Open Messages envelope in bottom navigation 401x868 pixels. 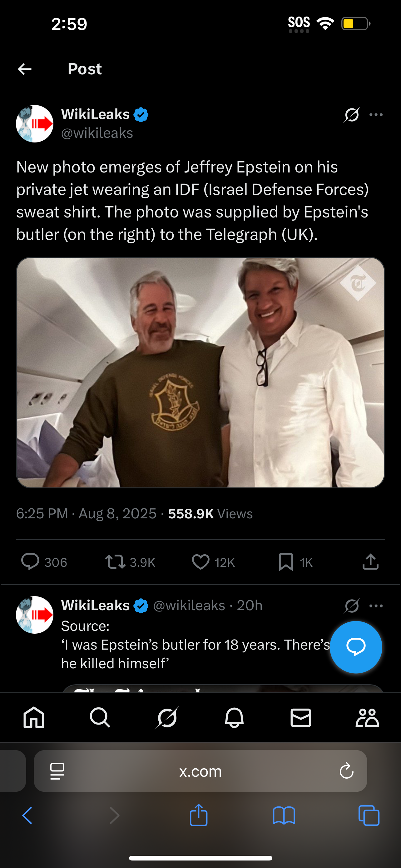point(301,717)
